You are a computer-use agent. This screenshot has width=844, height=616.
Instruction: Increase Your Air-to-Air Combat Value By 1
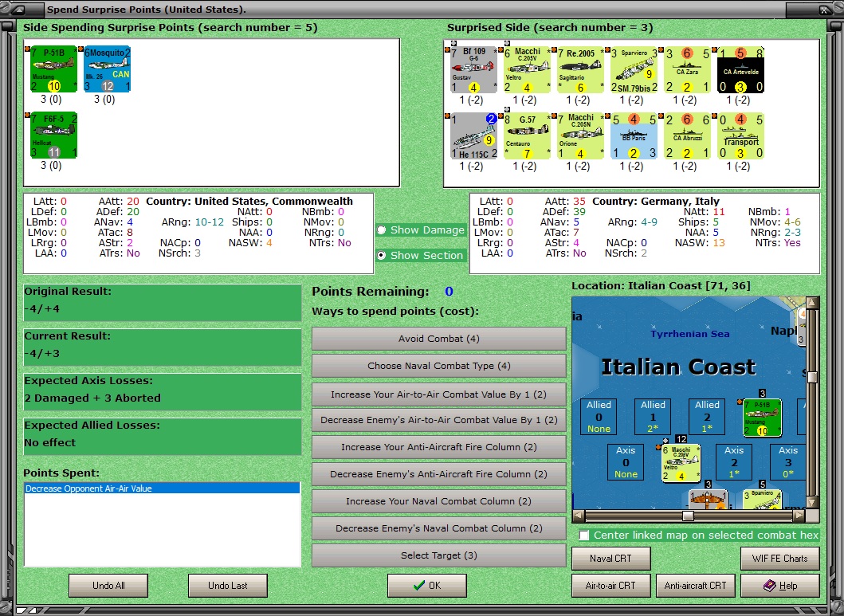pos(438,394)
